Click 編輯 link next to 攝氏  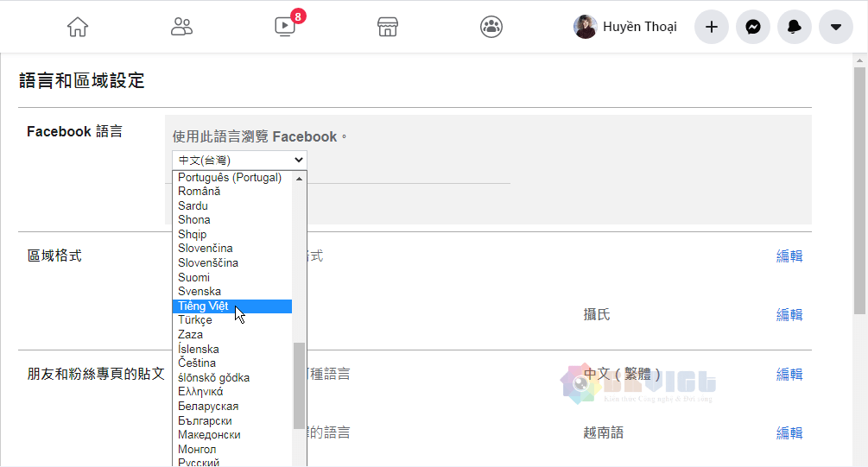(x=789, y=314)
